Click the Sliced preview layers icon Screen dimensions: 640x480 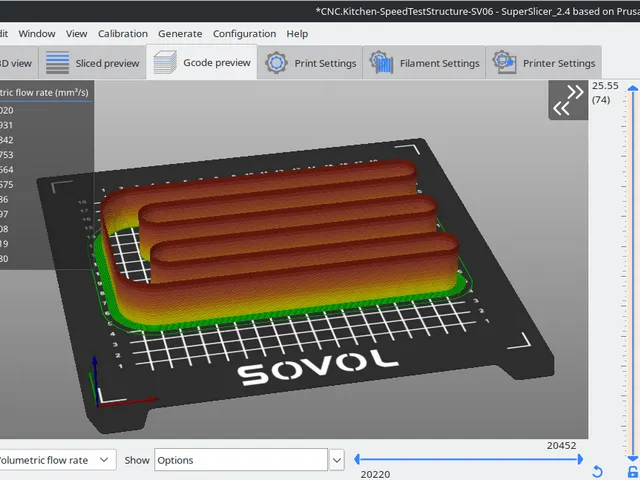pyautogui.click(x=57, y=63)
